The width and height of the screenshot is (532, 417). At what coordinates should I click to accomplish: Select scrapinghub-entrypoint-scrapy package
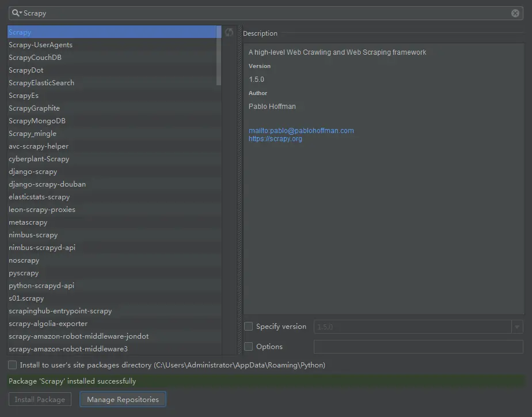(115, 311)
